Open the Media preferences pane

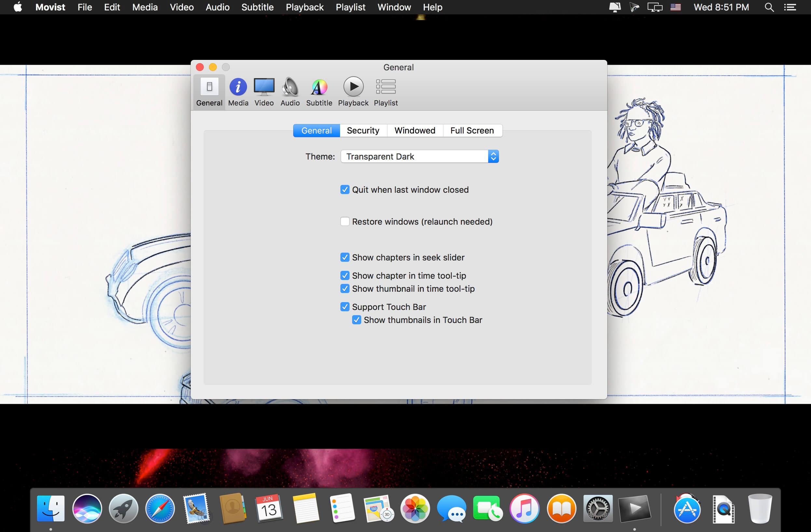238,92
